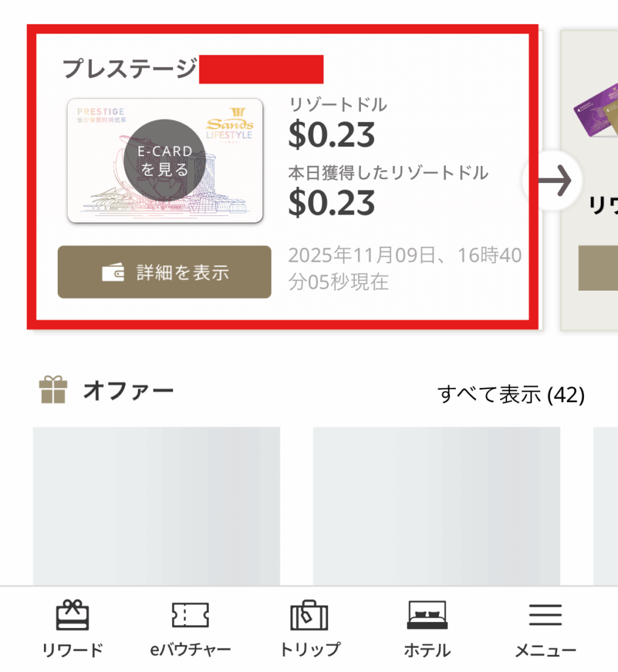This screenshot has height=672, width=618.
Task: Click the gift box icon beside オファー
Action: coord(53,390)
